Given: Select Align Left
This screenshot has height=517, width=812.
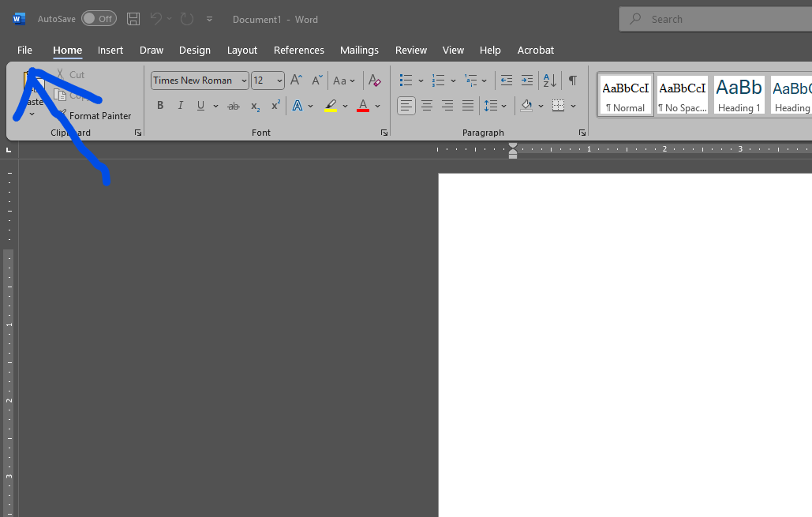Looking at the screenshot, I should click(x=406, y=106).
